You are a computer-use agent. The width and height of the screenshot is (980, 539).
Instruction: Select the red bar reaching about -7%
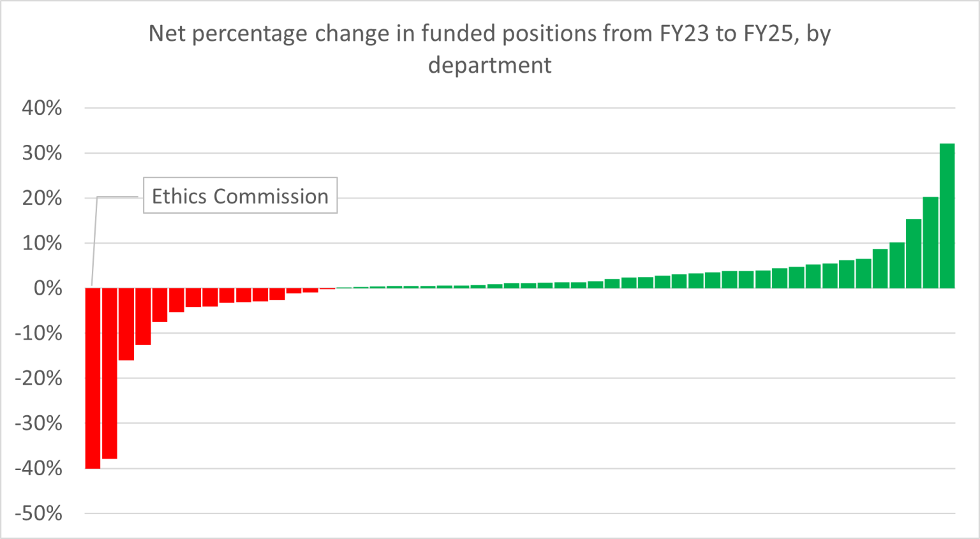coord(160,305)
